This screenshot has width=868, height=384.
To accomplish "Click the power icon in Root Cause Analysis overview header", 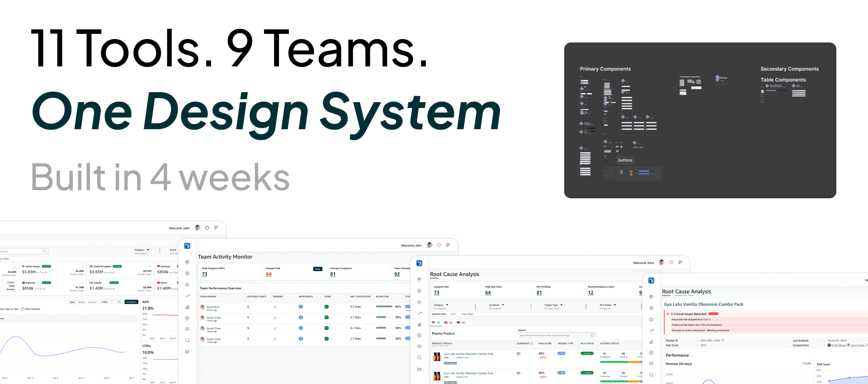I will point(671,262).
